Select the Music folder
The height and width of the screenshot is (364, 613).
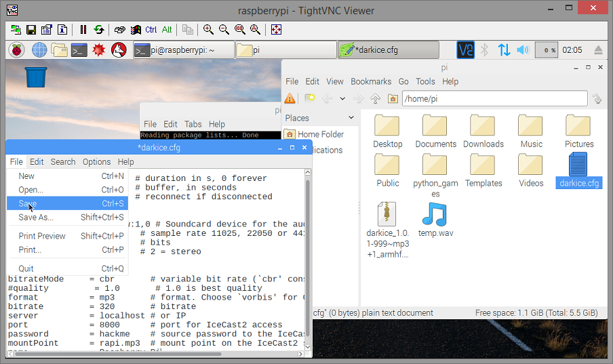531,132
